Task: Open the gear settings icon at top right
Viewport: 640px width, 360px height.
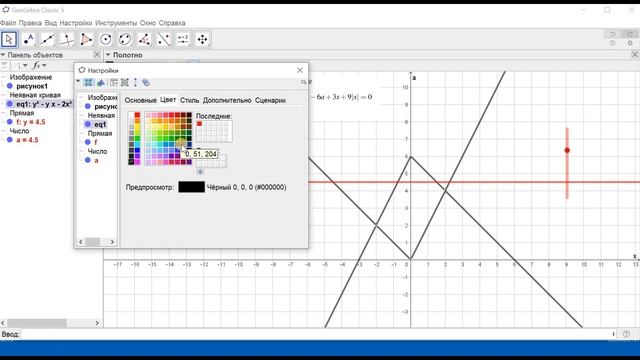Action: pyautogui.click(x=630, y=43)
